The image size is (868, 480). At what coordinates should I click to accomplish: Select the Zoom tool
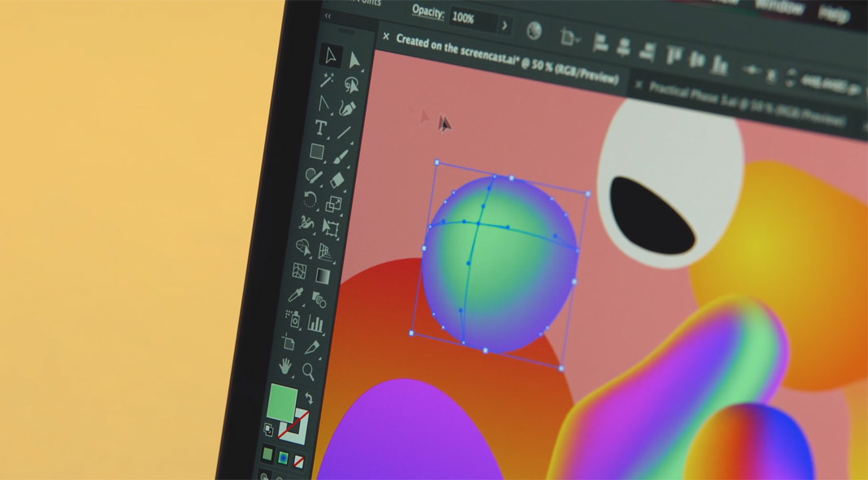[309, 370]
